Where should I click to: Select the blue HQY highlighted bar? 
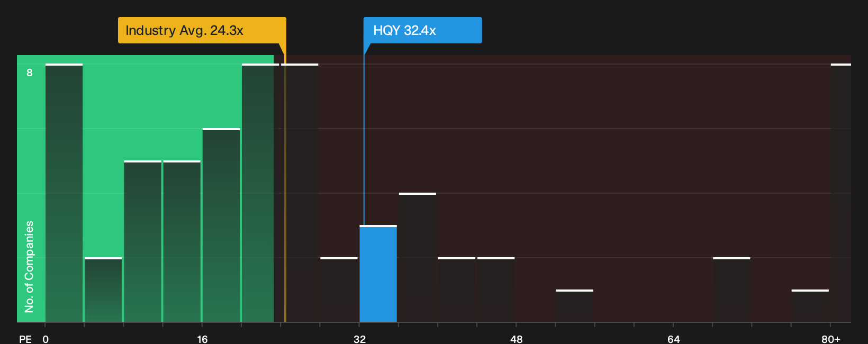[378, 274]
